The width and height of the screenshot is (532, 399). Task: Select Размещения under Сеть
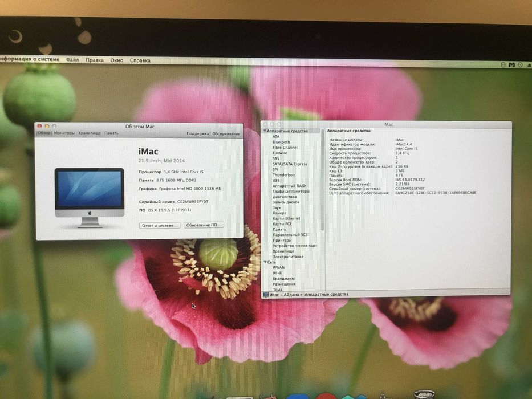tap(284, 284)
